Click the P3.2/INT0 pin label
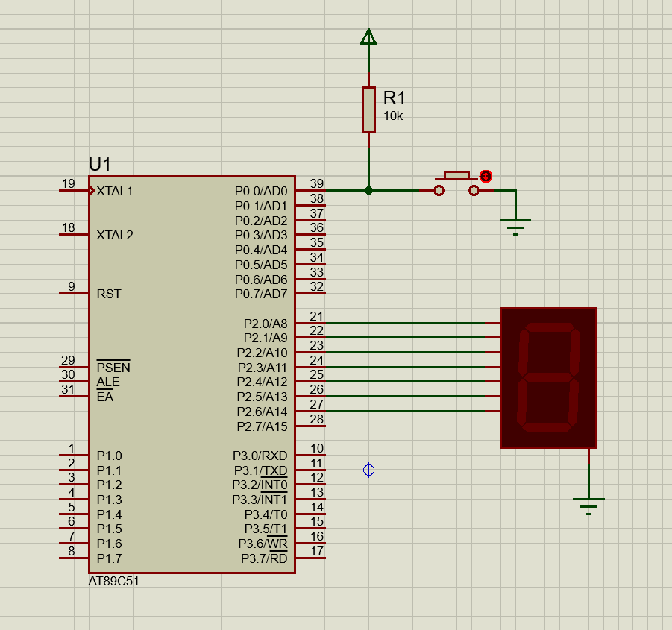The width and height of the screenshot is (672, 630). pyautogui.click(x=260, y=485)
